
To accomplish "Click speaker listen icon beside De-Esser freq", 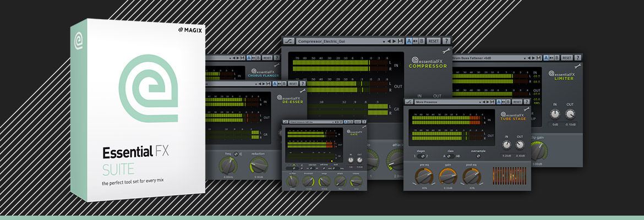I will pyautogui.click(x=241, y=154).
